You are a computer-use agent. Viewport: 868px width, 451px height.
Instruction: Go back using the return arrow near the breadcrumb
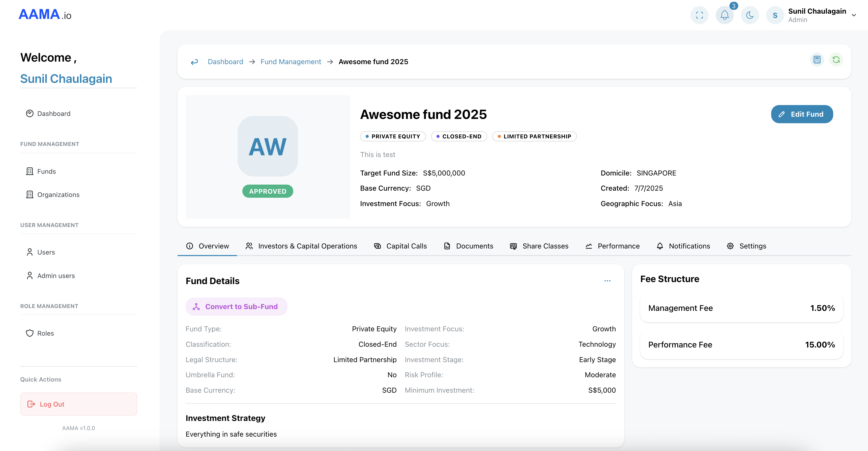click(x=194, y=61)
